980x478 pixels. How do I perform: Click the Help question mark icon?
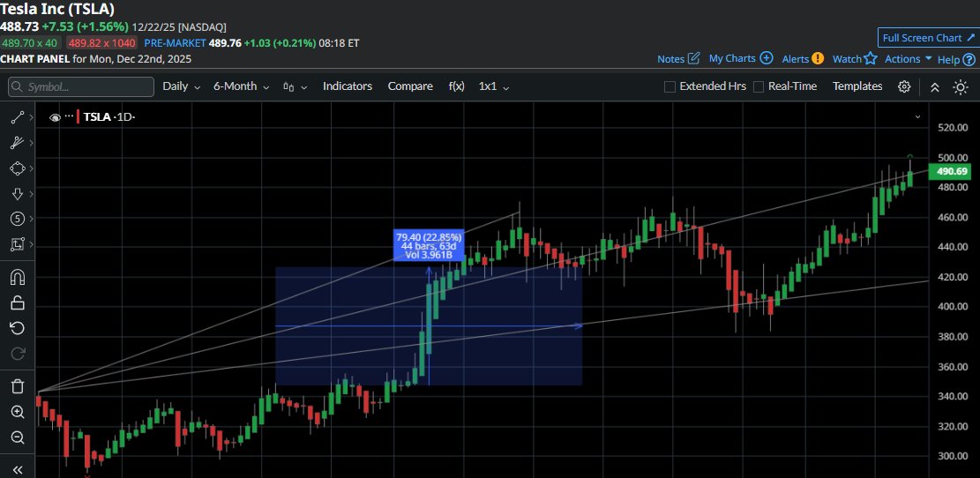coord(969,60)
